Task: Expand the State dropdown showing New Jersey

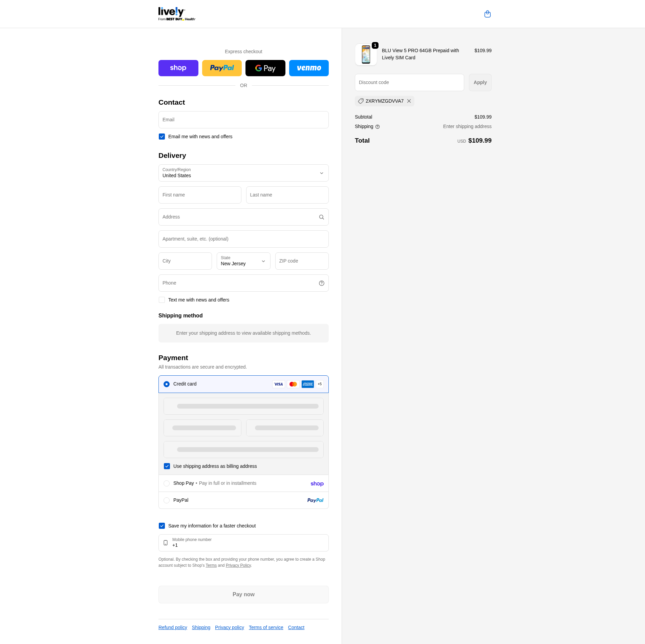Action: pos(243,261)
